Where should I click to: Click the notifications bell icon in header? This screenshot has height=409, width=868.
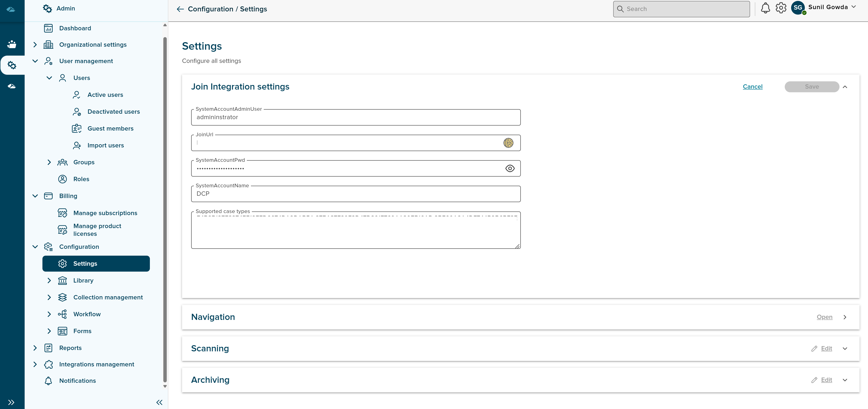click(x=765, y=8)
